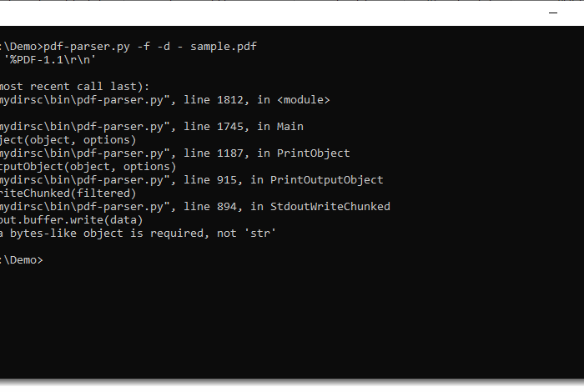Click the sample.pdf argument in command
This screenshot has height=392, width=584.
point(224,47)
